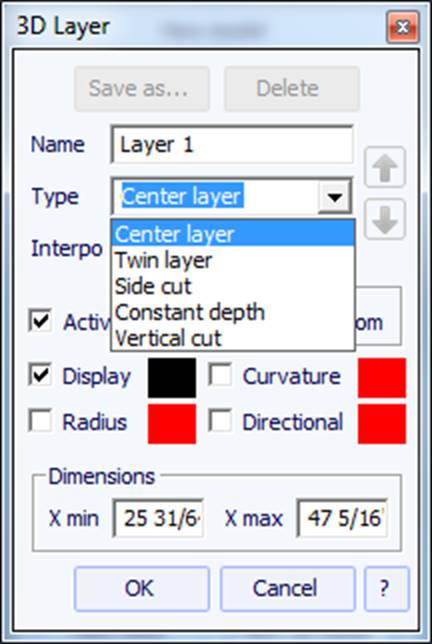Screen dimensions: 432x644
Task: Tick the Directional checkbox
Action: 220,421
